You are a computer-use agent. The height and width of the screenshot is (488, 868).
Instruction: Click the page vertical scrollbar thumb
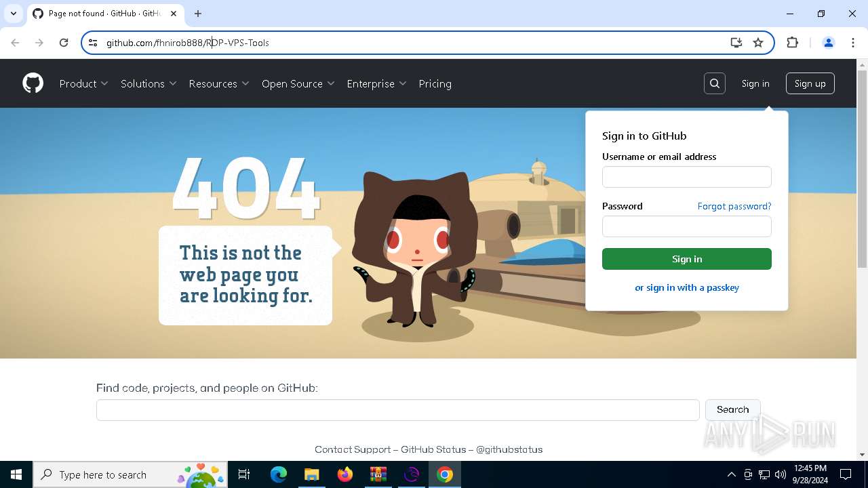862,169
